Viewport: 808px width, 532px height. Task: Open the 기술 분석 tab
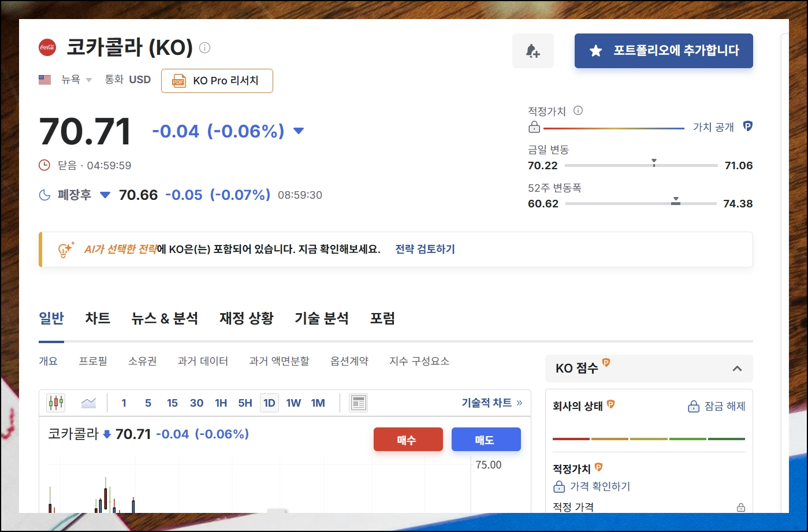pos(322,318)
